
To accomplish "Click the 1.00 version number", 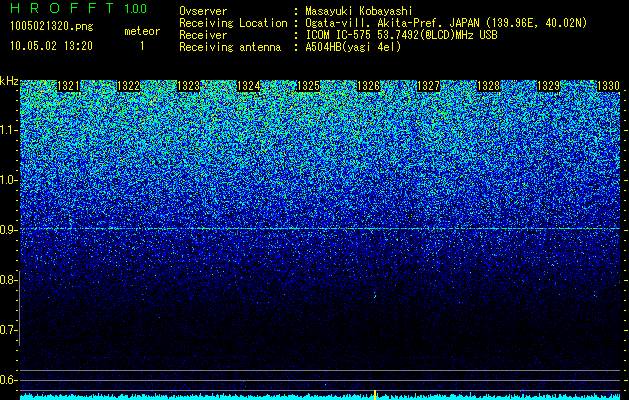I will (136, 8).
